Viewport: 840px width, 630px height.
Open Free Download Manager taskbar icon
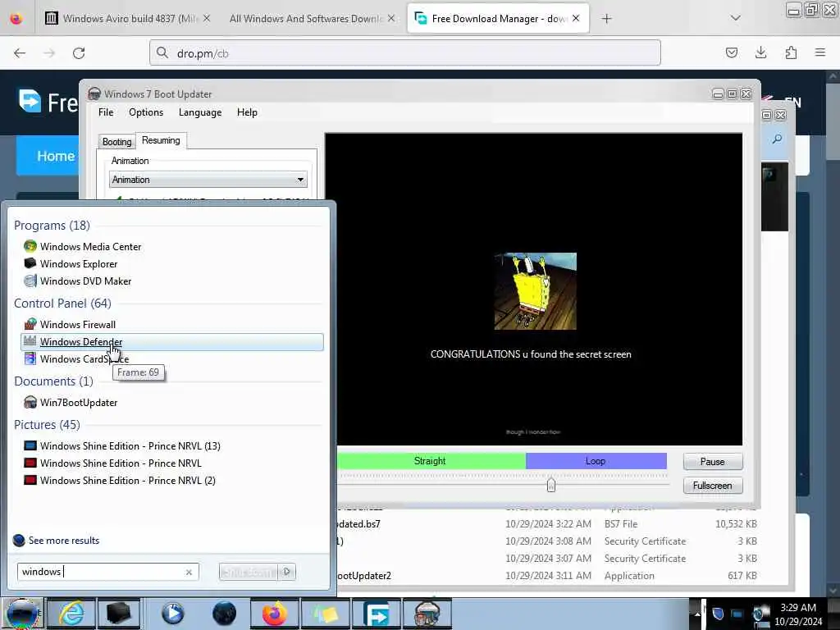click(377, 614)
